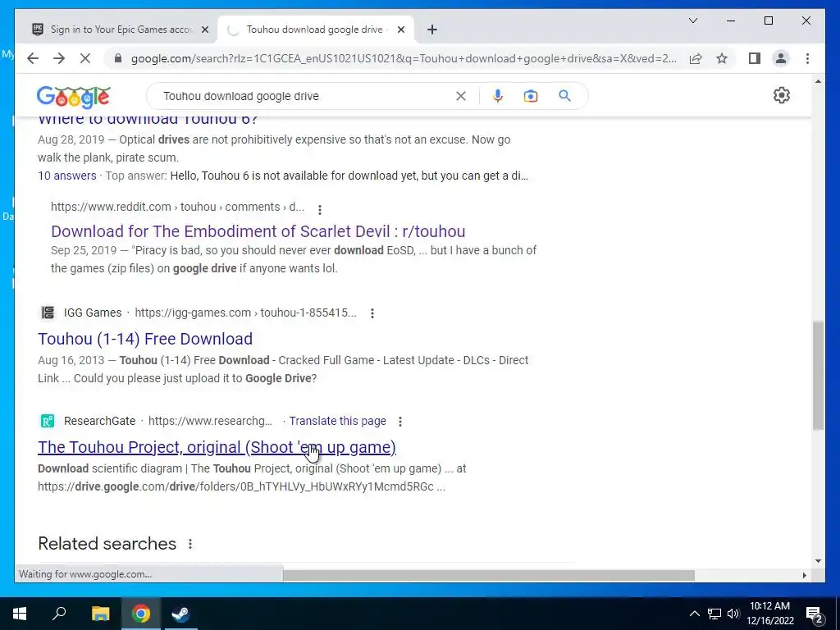Open the 10 answers link
Screen dimensions: 840x630
(x=67, y=176)
